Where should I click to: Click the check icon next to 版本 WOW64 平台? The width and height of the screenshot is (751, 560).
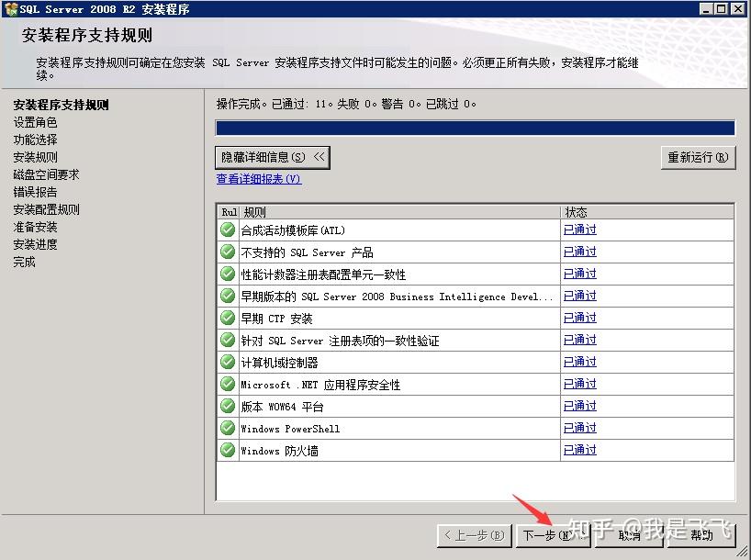[x=227, y=406]
